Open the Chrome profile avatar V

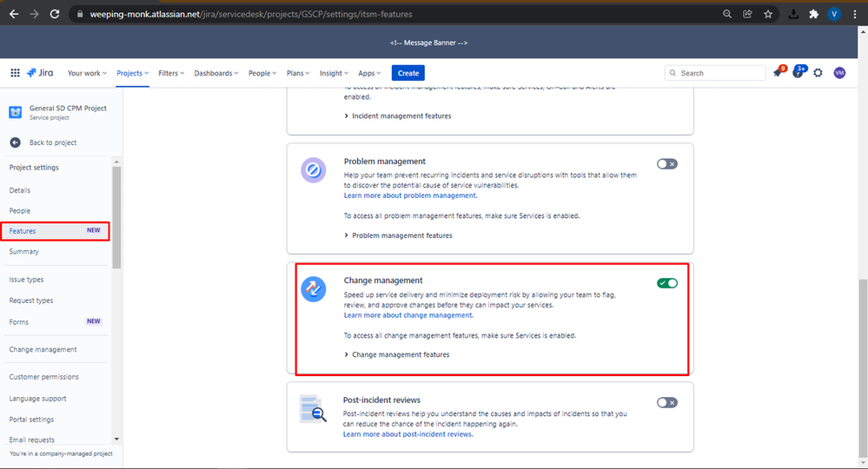pyautogui.click(x=833, y=14)
